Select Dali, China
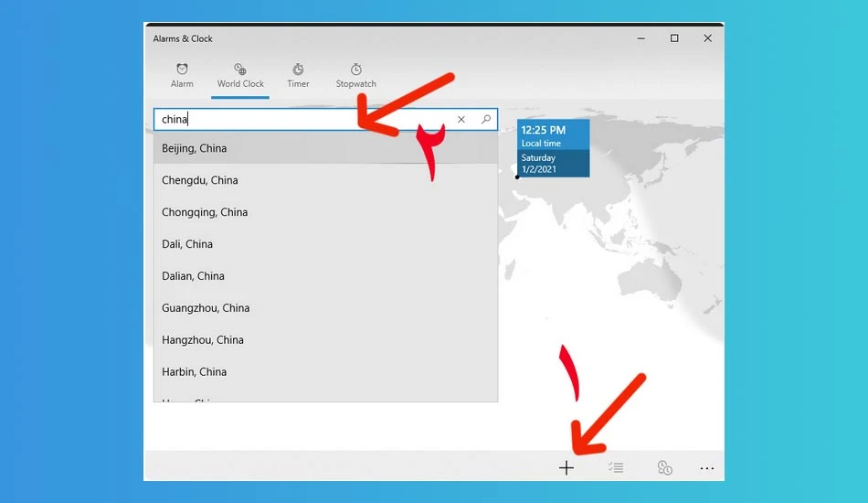868x503 pixels. click(325, 244)
